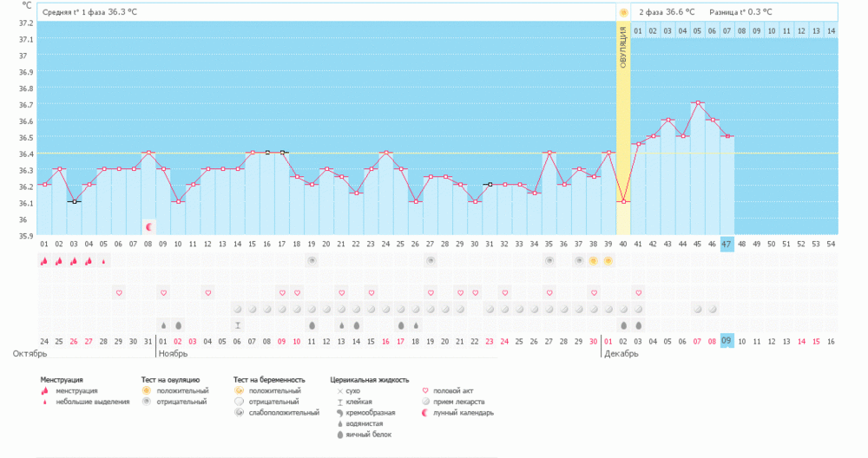
Task: Select the medication icon on cycle day 46
Action: coord(712,309)
